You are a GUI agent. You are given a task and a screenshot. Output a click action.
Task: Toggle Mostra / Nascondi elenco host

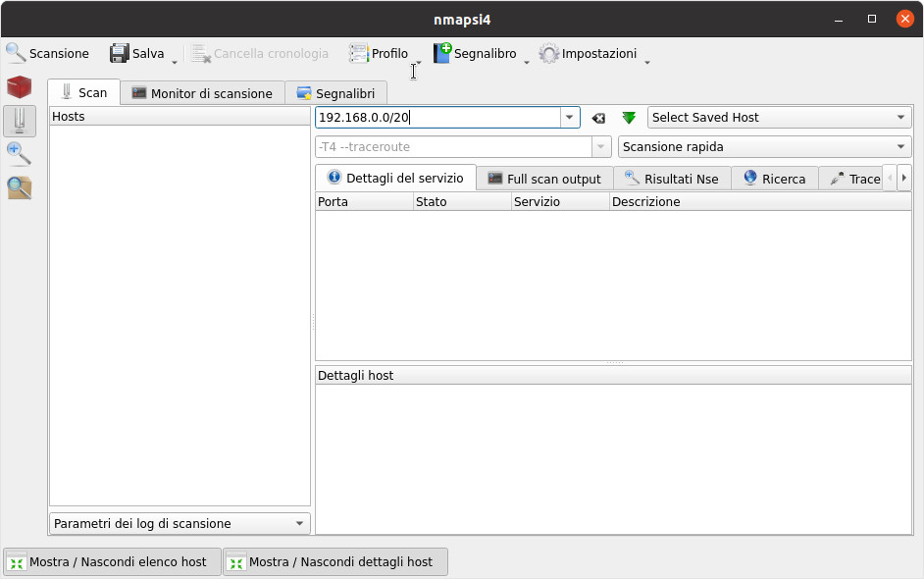coord(113,562)
